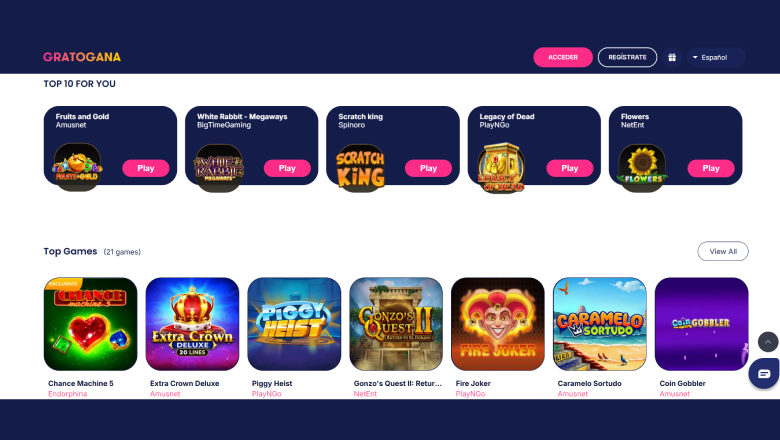Open the live chat bubble icon
The height and width of the screenshot is (440, 780).
coord(764,373)
